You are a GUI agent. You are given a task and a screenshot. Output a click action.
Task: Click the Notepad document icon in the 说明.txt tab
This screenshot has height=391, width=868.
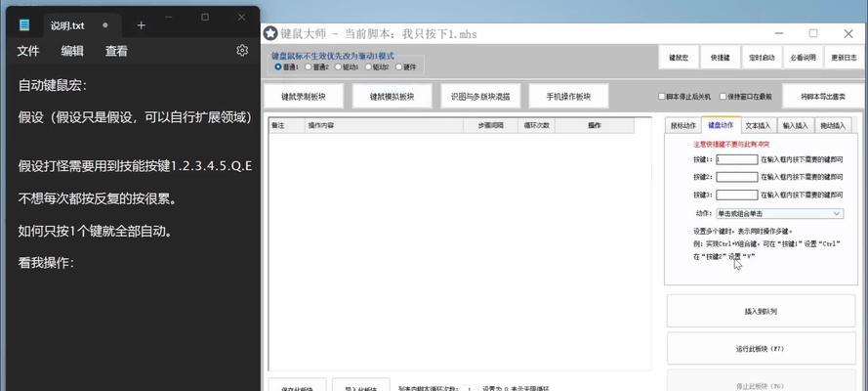[x=23, y=24]
